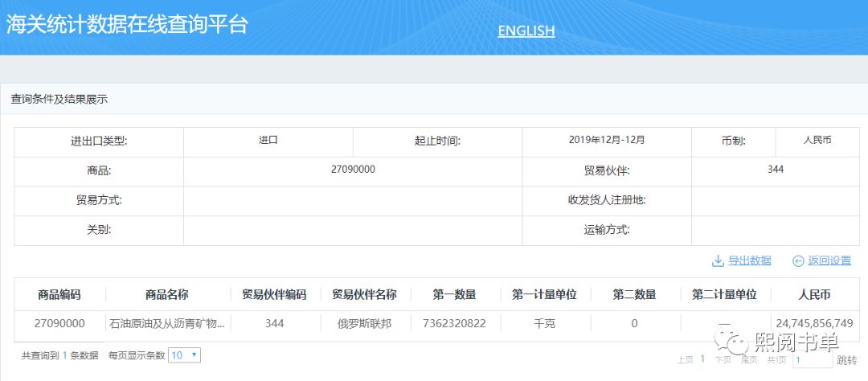Click the 27090000 commodity value in query conditions
The image size is (868, 381).
click(353, 170)
